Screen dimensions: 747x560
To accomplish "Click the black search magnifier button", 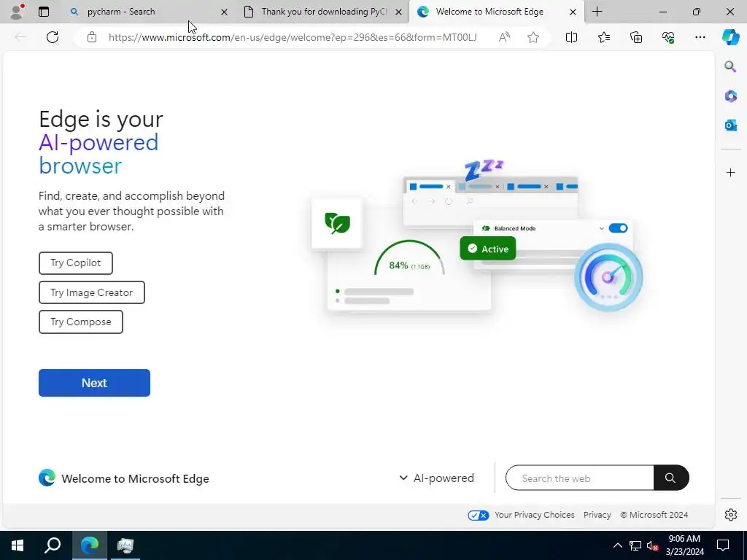I will point(671,478).
